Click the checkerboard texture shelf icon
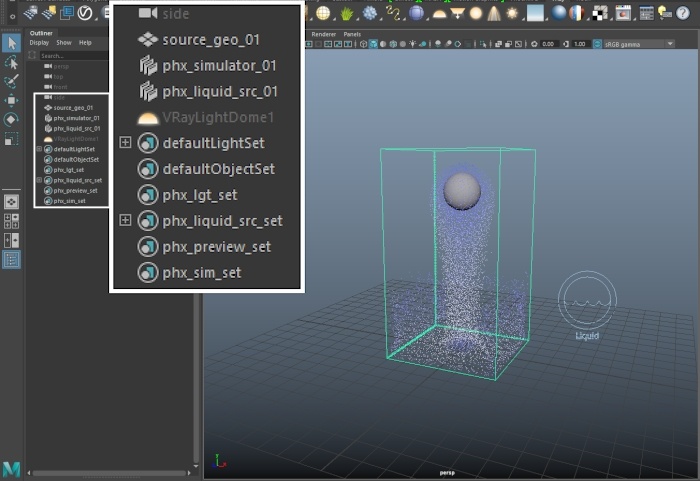Viewport: 700px width, 481px height. pyautogui.click(x=600, y=13)
